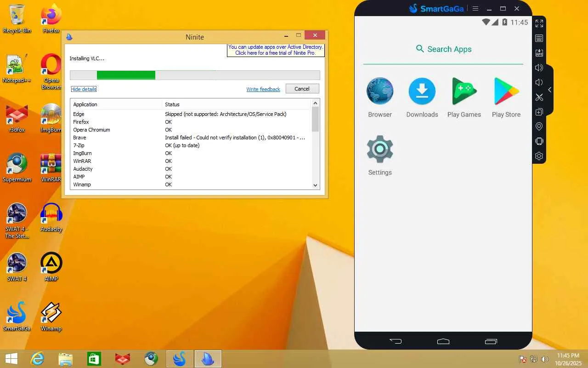Open the taskbar clock showing 11:45 PM
588x368 pixels.
coord(568,359)
